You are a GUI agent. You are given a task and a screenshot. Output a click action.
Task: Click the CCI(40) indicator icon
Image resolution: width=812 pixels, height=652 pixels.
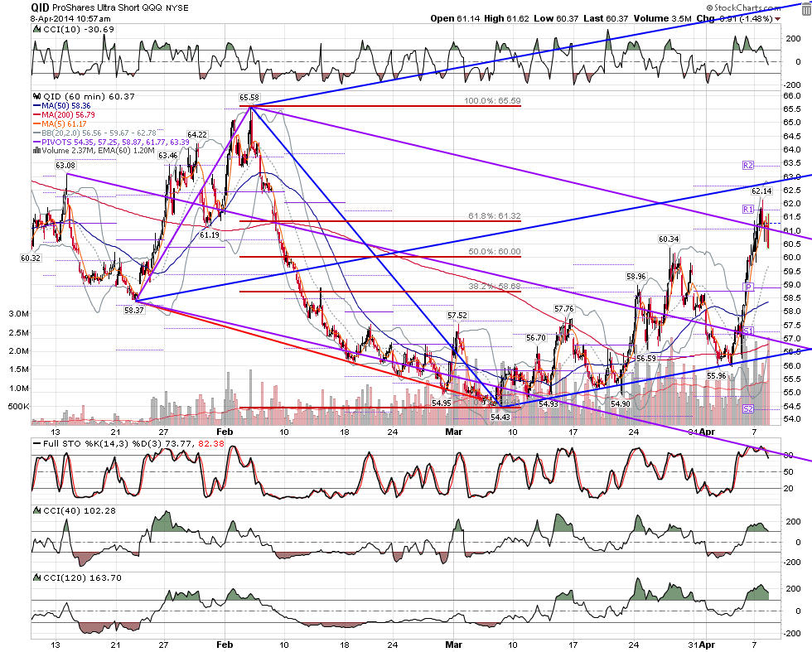[36, 510]
